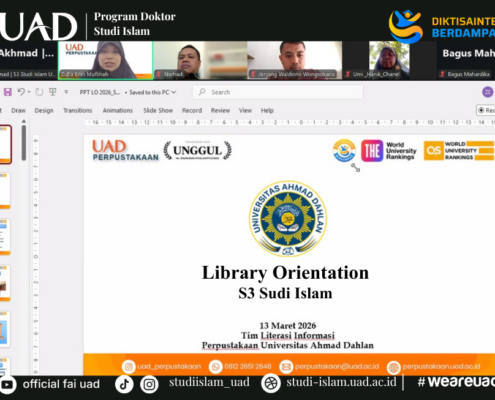Click the search magnifier icon
This screenshot has width=495, height=400.
(x=202, y=92)
